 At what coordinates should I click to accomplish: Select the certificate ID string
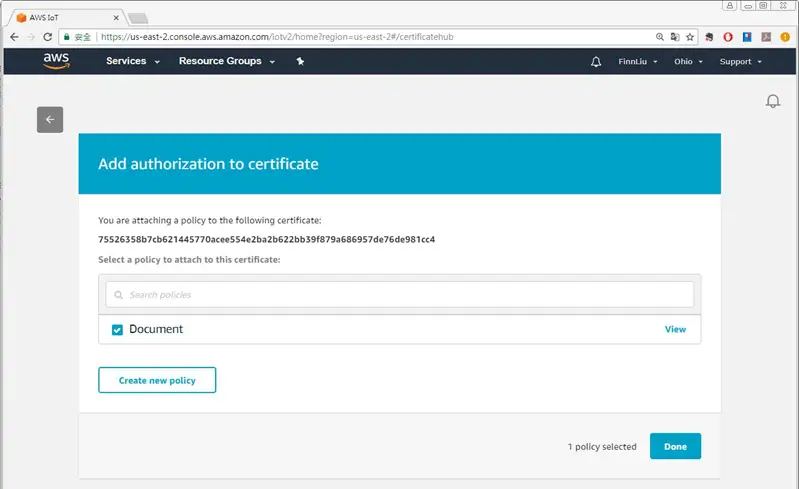coord(267,239)
